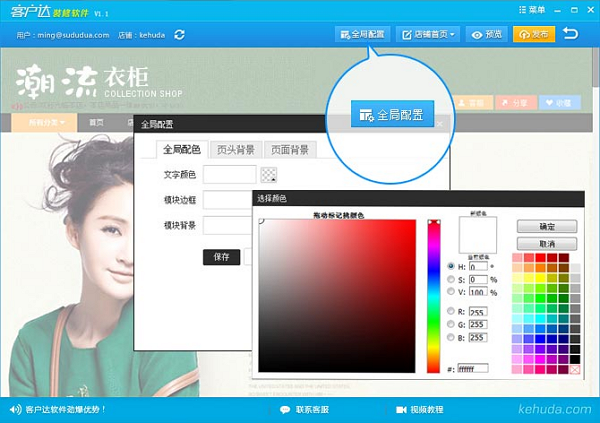The height and width of the screenshot is (423, 600).
Task: Select the V radio button
Action: [x=451, y=292]
